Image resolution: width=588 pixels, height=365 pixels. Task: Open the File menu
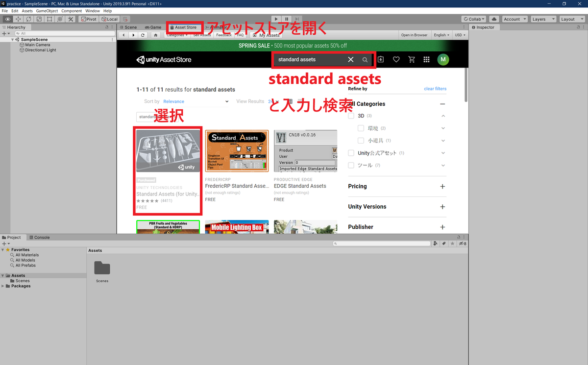click(5, 11)
